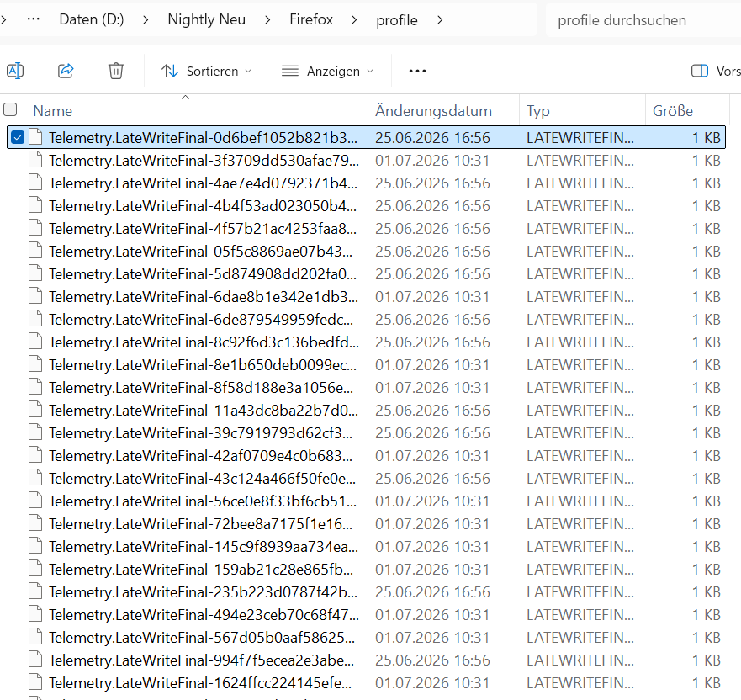
Task: Click the date cell of file 3f3709dd530afae79
Action: pos(432,161)
